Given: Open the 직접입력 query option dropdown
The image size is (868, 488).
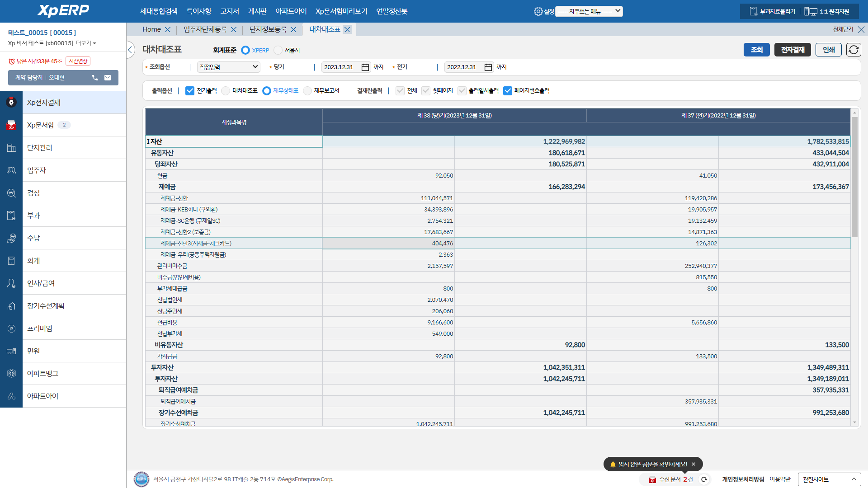Looking at the screenshot, I should pos(229,67).
